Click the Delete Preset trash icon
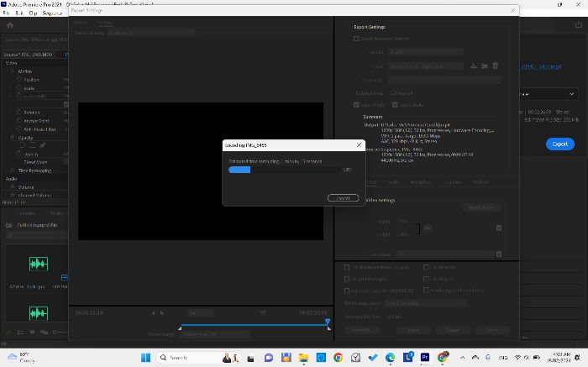This screenshot has width=588, height=367. pyautogui.click(x=495, y=66)
